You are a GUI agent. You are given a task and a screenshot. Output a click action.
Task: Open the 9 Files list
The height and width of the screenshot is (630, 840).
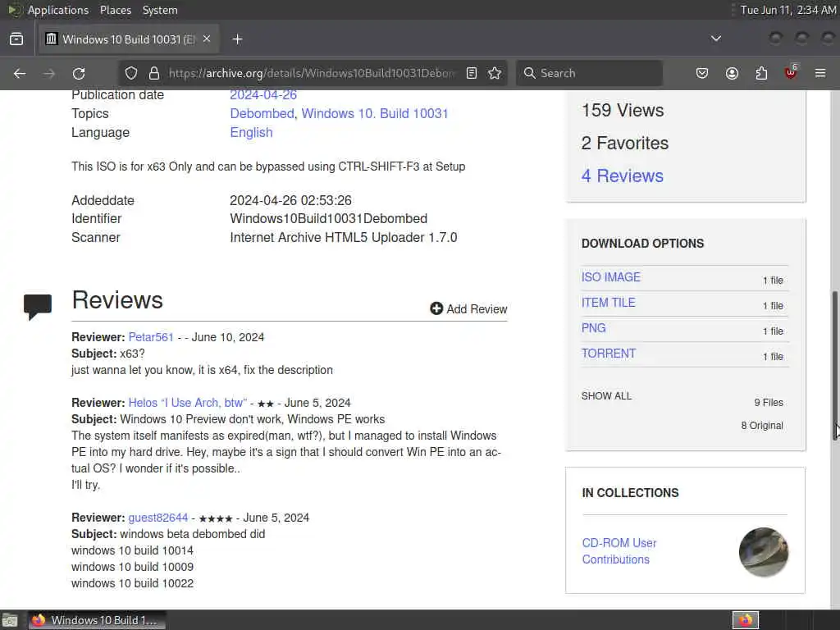pos(769,403)
